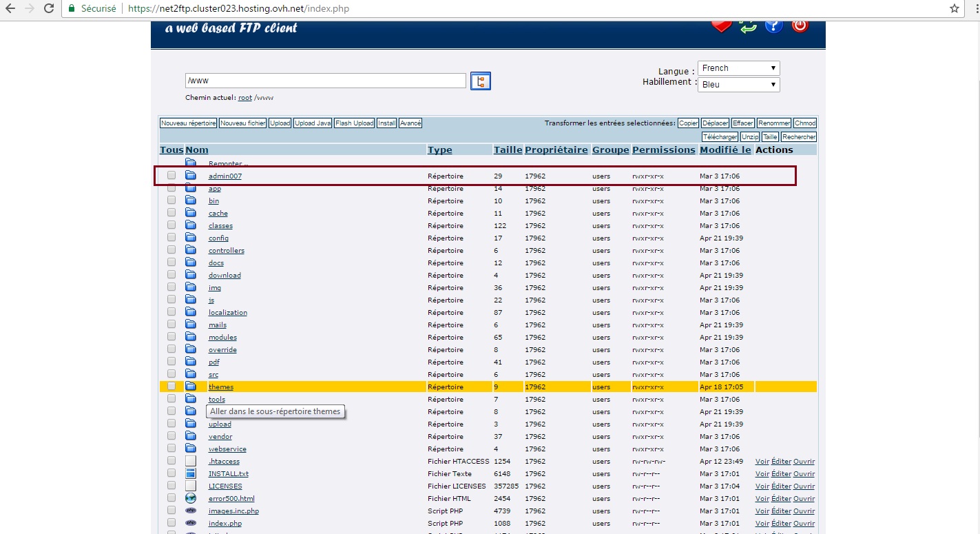Click the folder icon beside webservice
980x534 pixels.
pyautogui.click(x=191, y=449)
